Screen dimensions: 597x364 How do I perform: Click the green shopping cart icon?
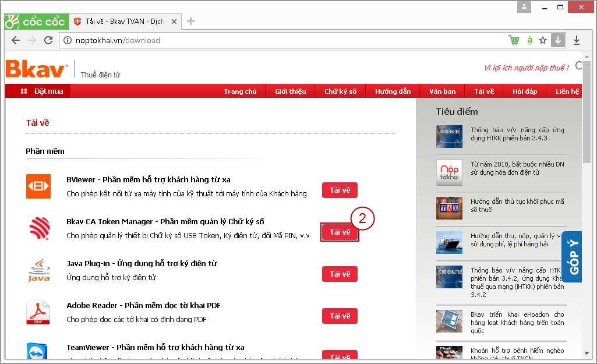[x=513, y=40]
